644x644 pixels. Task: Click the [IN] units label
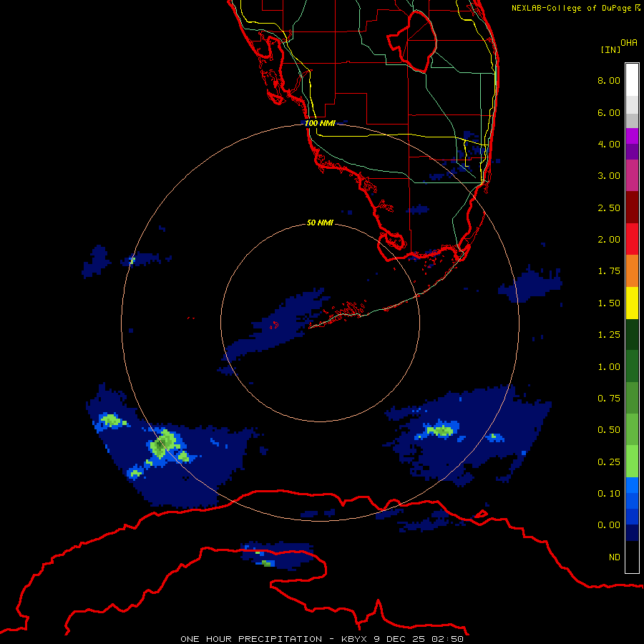611,49
